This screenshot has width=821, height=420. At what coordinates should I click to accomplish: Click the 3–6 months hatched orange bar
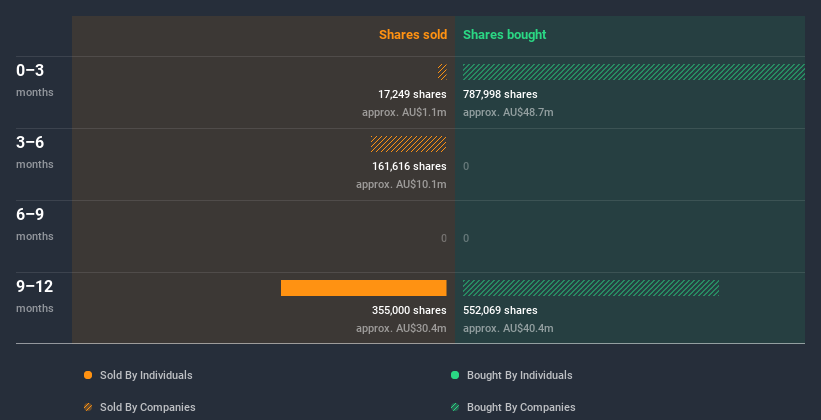coord(408,144)
